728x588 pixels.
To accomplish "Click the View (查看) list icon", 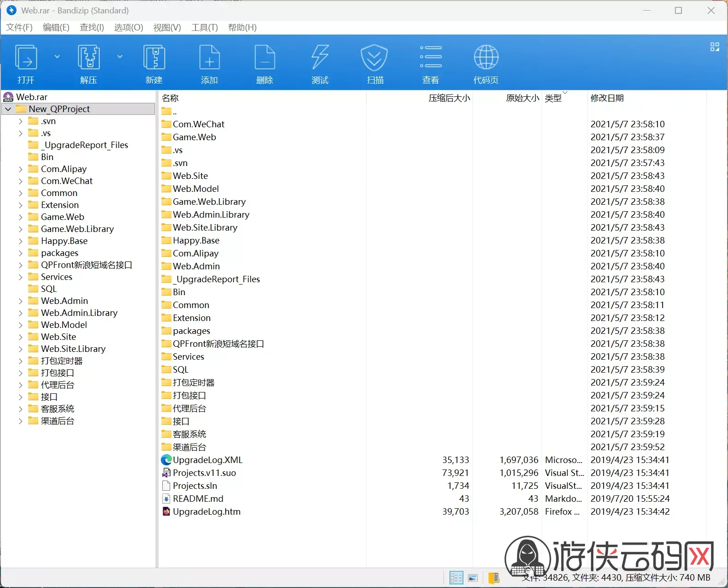I will pyautogui.click(x=431, y=64).
